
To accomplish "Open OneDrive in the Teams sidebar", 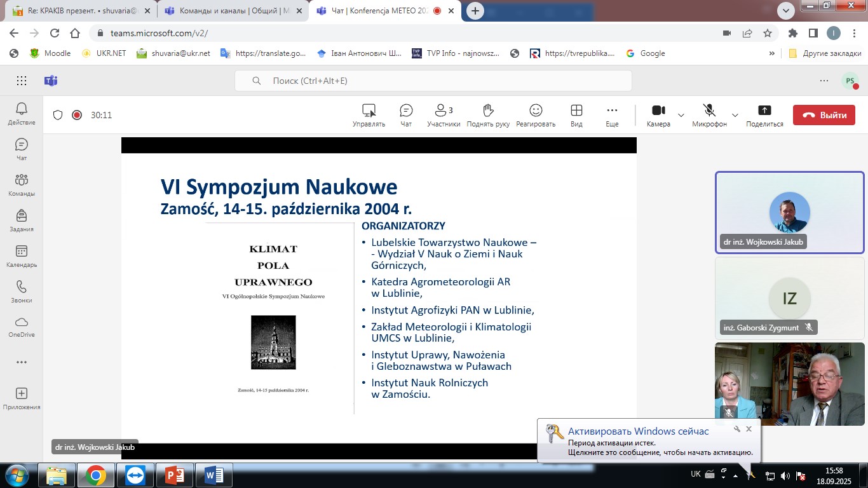I will (x=22, y=327).
